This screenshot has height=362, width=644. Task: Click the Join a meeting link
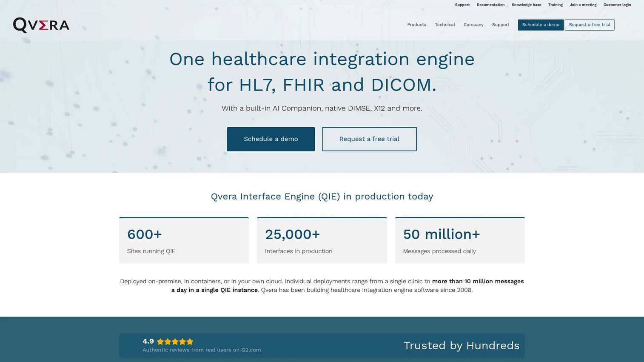583,5
